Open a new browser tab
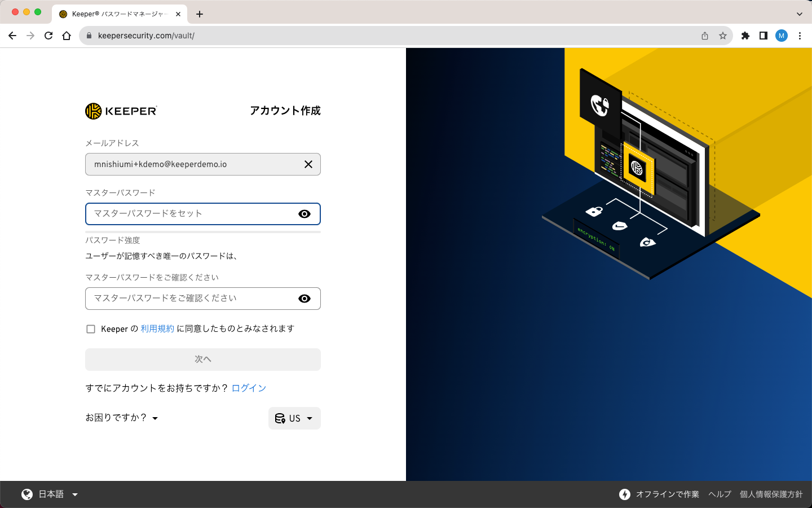The width and height of the screenshot is (812, 508). [200, 14]
